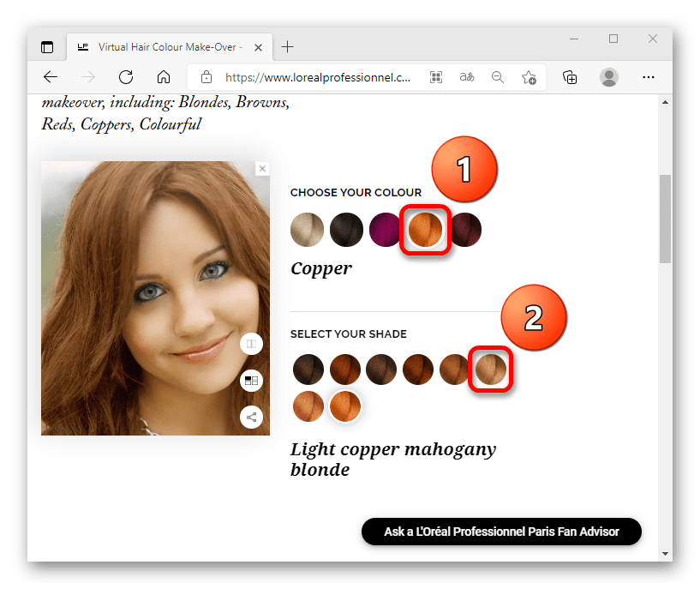Click the 'SELECT YOUR SHADE' heading
This screenshot has height=589, width=700.
click(348, 334)
